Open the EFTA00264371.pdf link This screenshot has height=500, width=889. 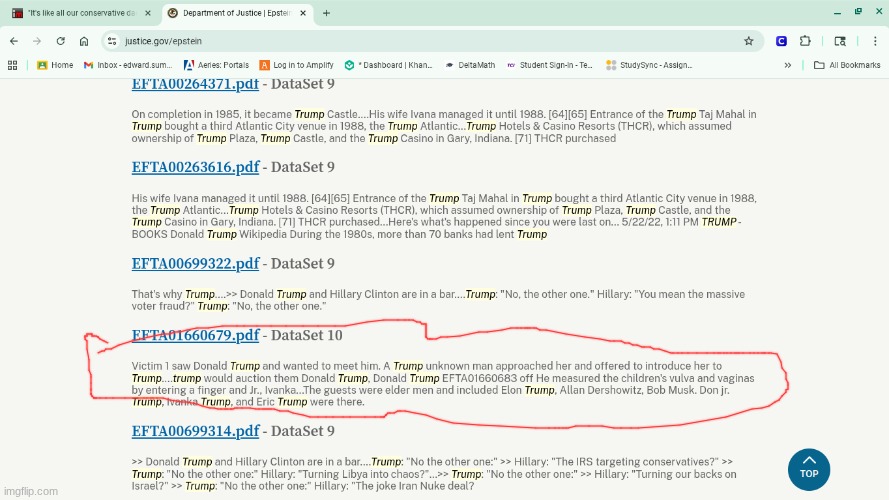click(x=195, y=85)
